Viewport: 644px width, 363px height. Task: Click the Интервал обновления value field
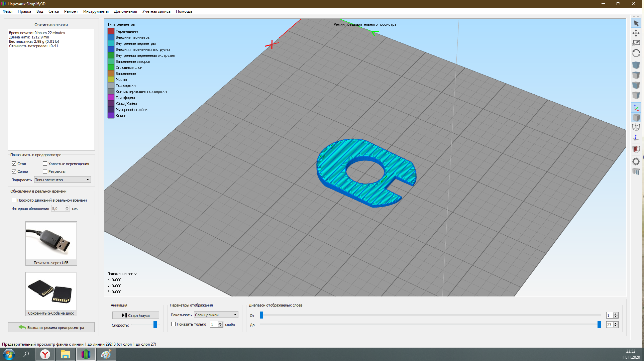[x=58, y=208]
